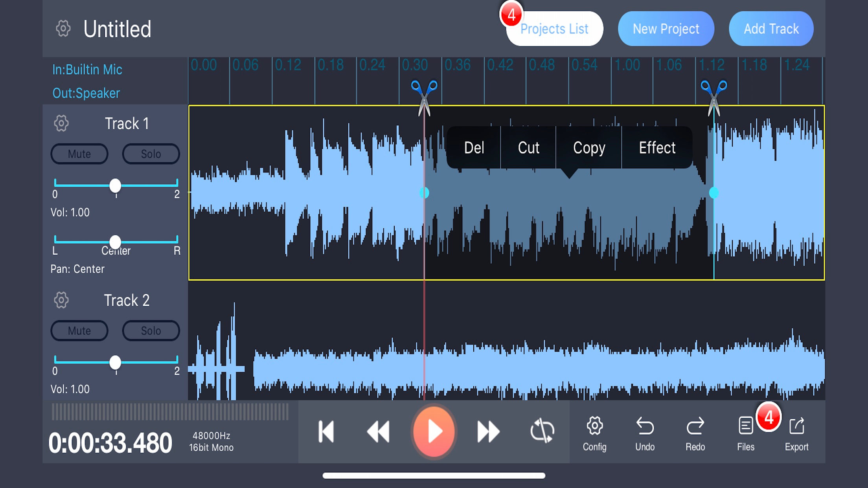Image resolution: width=868 pixels, height=488 pixels.
Task: Choose Effect in the selection popup menu
Action: 657,148
